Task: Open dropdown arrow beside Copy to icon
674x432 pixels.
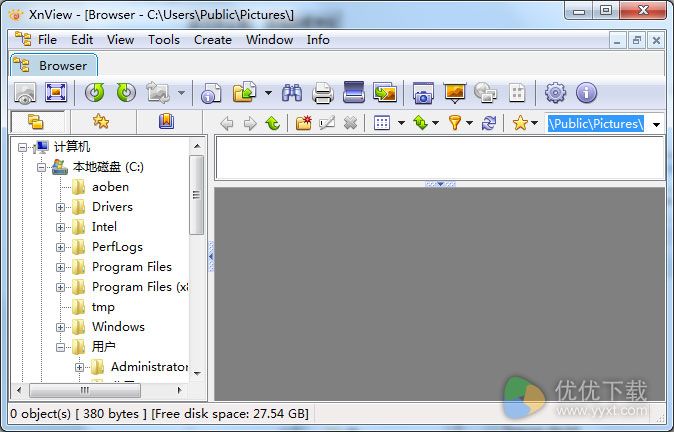Action: click(x=268, y=93)
